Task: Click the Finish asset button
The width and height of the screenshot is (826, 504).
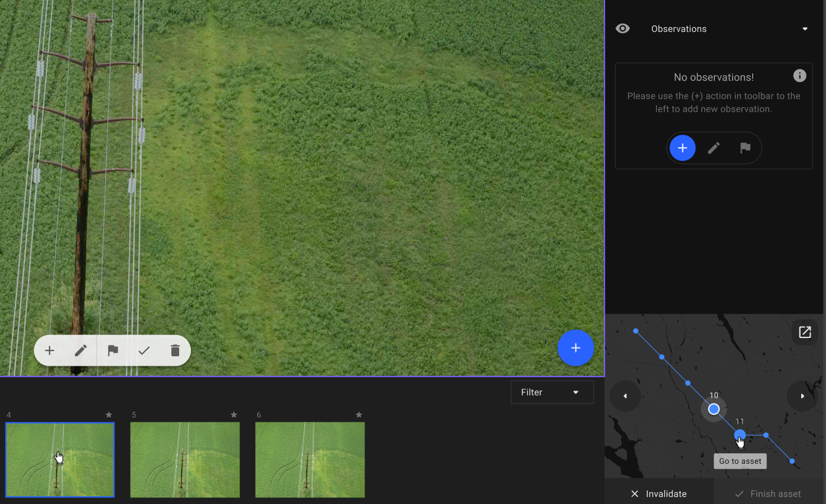Action: coord(768,493)
